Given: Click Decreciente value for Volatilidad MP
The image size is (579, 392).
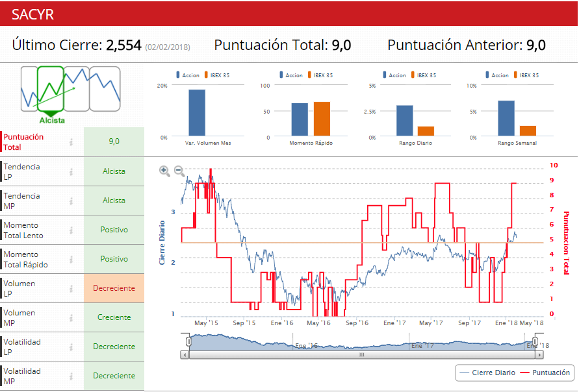Looking at the screenshot, I should pyautogui.click(x=114, y=376).
